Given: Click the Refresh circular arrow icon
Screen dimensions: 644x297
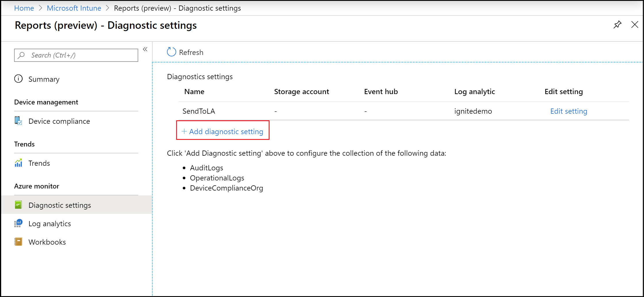Looking at the screenshot, I should [x=171, y=52].
